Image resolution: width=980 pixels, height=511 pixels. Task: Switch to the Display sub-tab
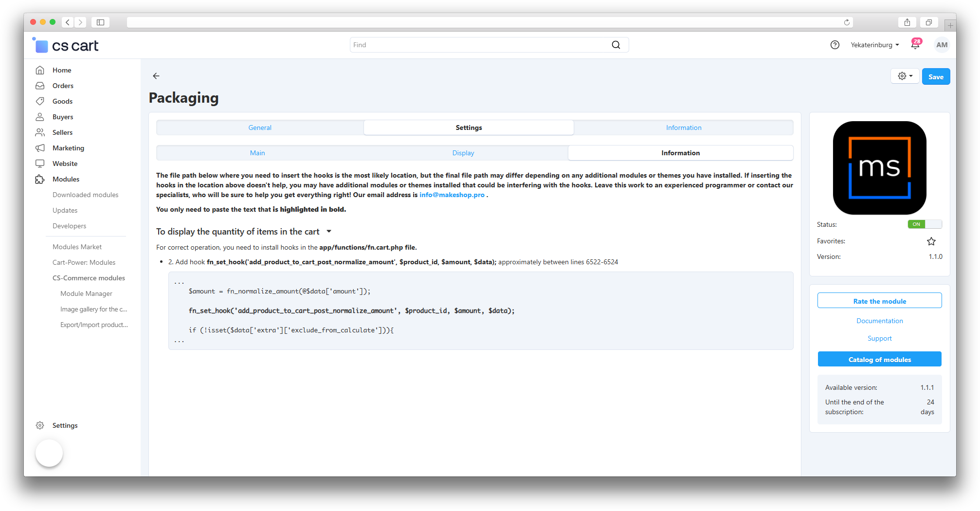click(463, 153)
